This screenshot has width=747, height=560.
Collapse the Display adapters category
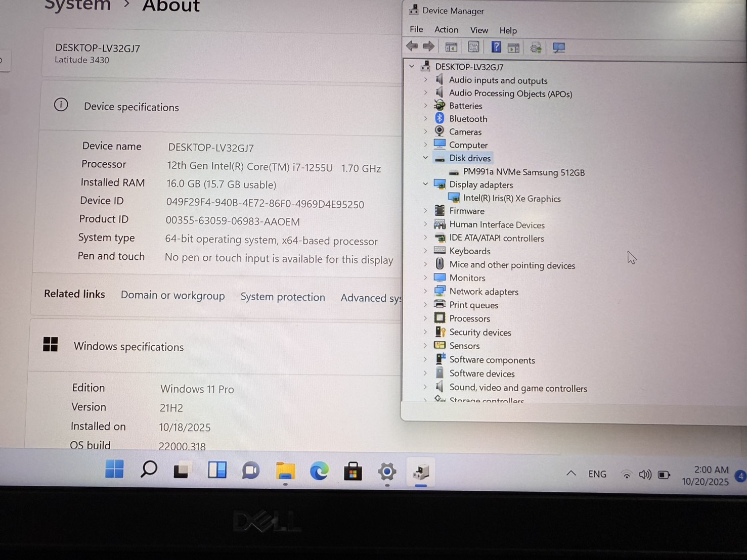(x=425, y=184)
